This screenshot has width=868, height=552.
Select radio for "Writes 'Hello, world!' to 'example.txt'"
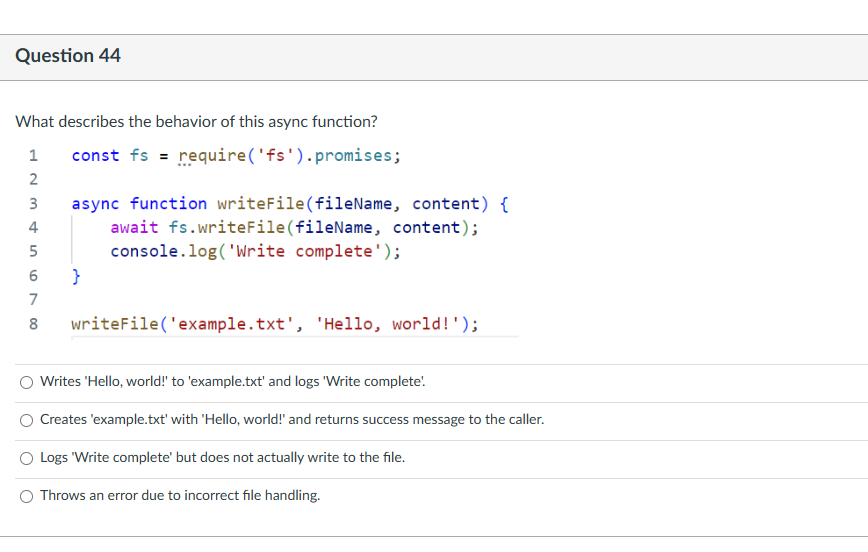click(x=26, y=383)
